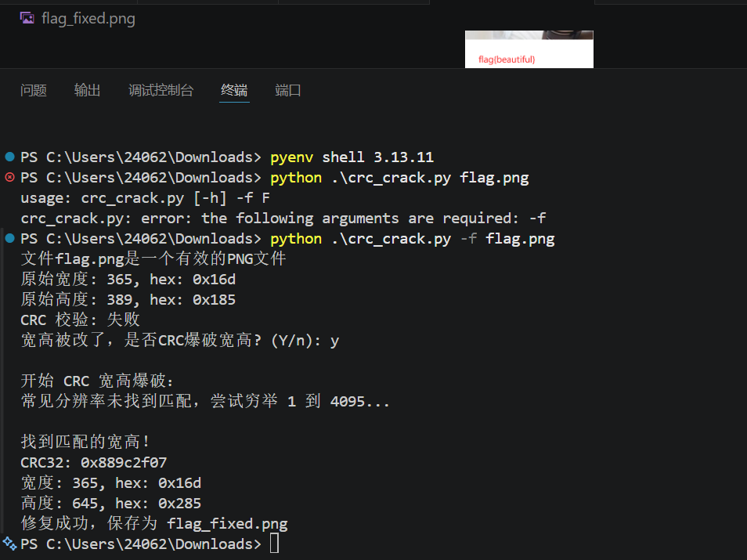Screen dimensions: 747x560
Task: Click the sparkle icon at the terminal prompt
Action: [9, 544]
